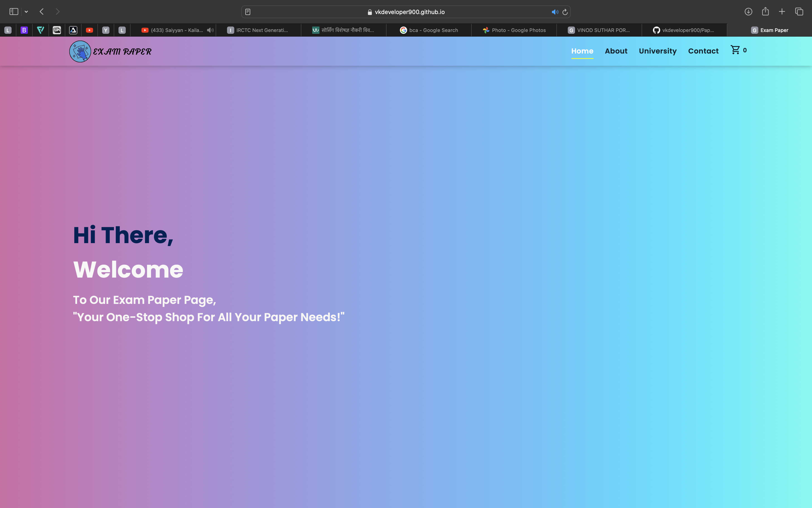Go forward with the forward arrow
This screenshot has height=508, width=812.
(58, 12)
